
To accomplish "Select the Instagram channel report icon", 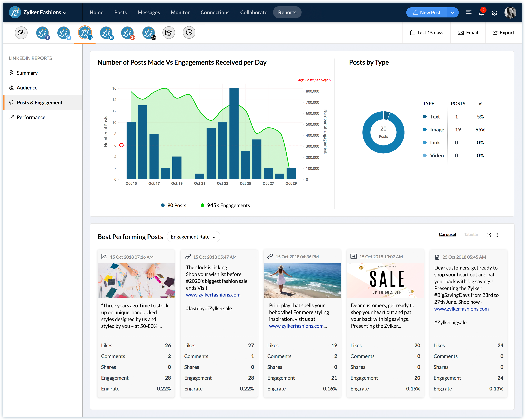I will click(149, 33).
